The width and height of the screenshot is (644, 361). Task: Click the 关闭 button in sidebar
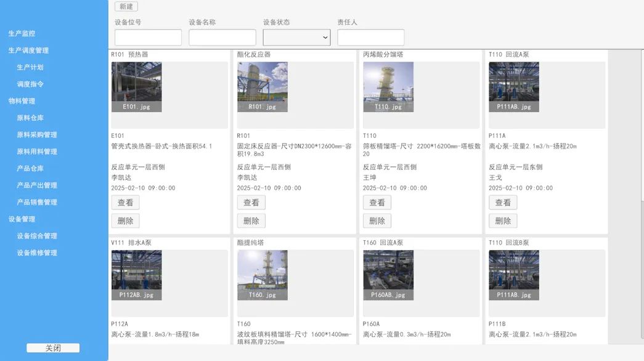(53, 348)
